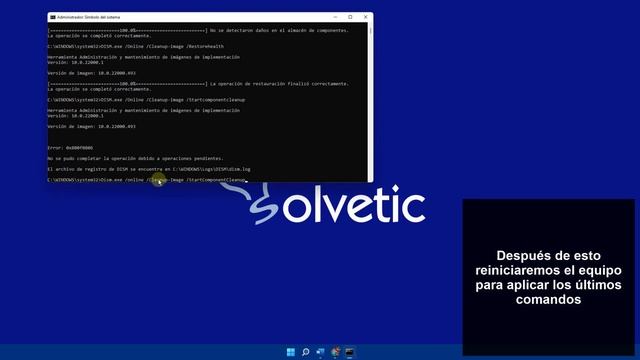Maximize the Símbolo del sistema window
This screenshot has width=640, height=360.
(x=350, y=17)
